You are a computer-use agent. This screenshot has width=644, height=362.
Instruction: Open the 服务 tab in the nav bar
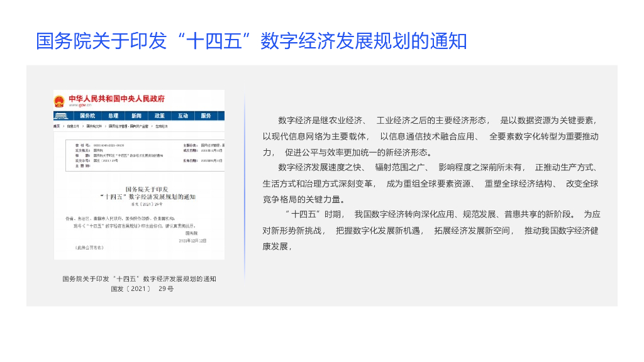[x=206, y=116]
